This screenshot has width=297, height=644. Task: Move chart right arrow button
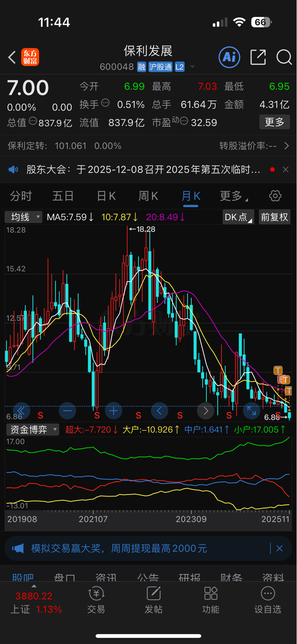[205, 411]
